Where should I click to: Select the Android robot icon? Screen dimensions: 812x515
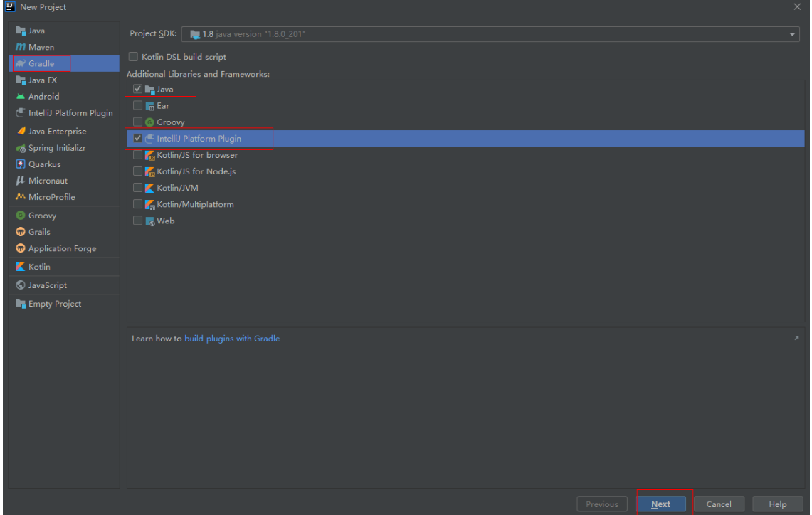tap(21, 97)
